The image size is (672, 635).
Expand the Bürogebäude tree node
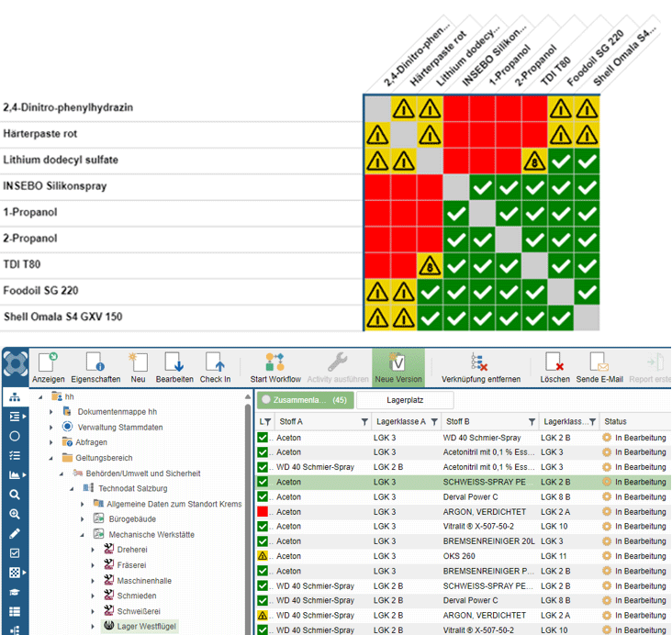(x=83, y=519)
